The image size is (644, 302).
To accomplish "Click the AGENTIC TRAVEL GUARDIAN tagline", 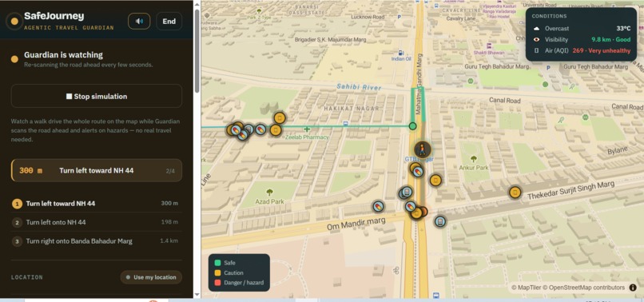I will 69,28.
